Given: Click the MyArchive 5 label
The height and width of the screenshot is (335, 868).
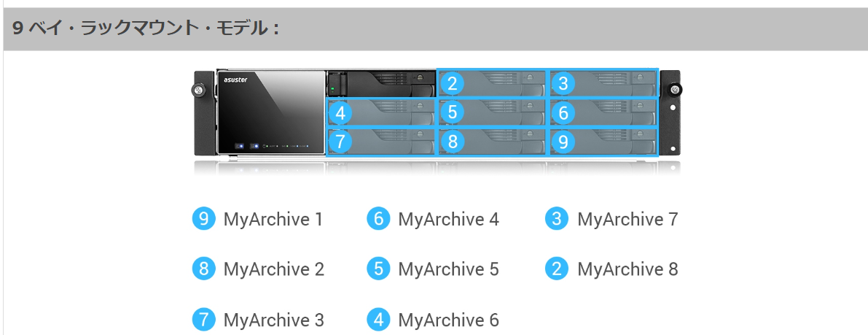Looking at the screenshot, I should pyautogui.click(x=448, y=269).
